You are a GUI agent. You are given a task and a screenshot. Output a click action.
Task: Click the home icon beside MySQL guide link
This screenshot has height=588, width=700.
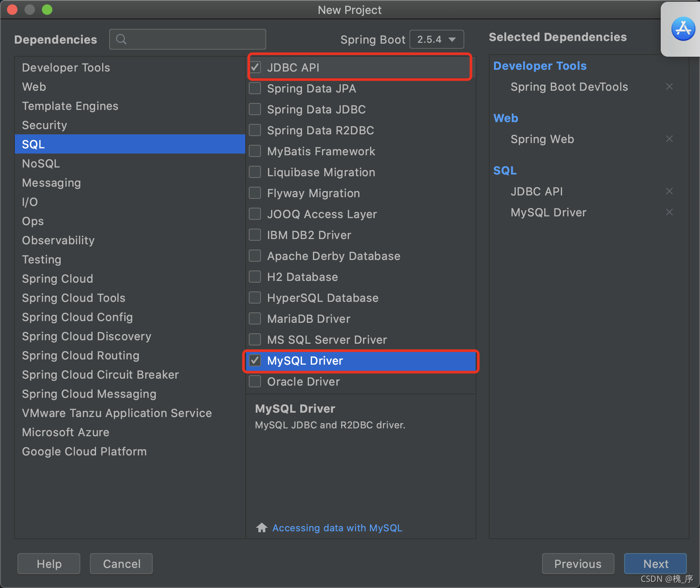click(262, 528)
